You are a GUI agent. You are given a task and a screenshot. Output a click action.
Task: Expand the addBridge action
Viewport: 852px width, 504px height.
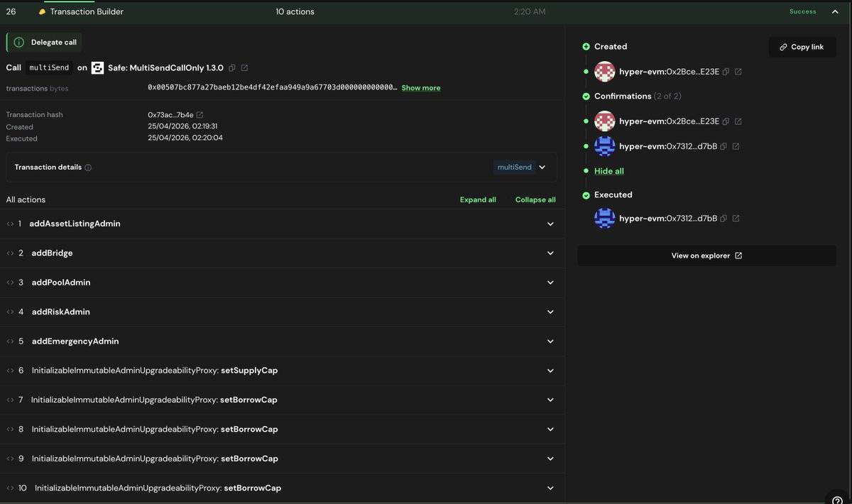point(550,252)
